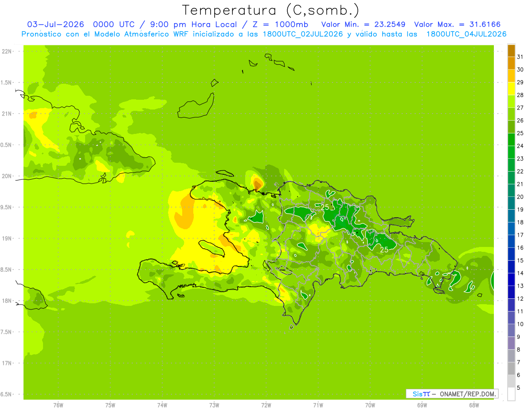Click the date text '03-Jul-2026'
This screenshot has width=532, height=411.
55,24
